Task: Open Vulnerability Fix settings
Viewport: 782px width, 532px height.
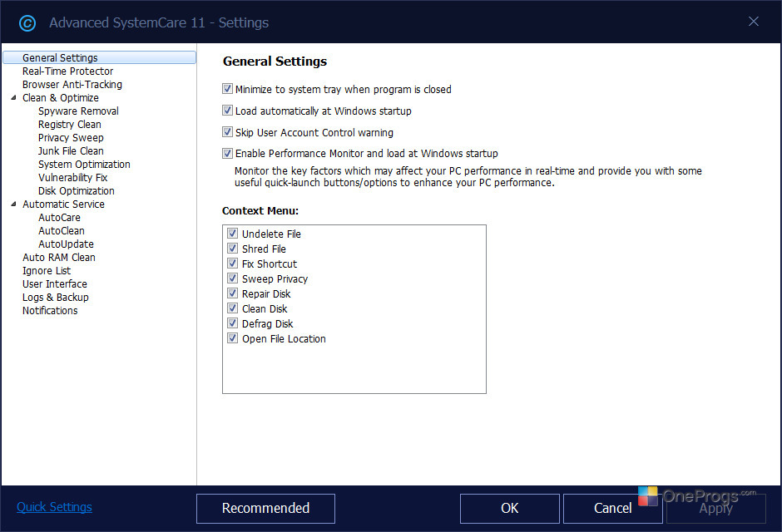Action: [73, 177]
